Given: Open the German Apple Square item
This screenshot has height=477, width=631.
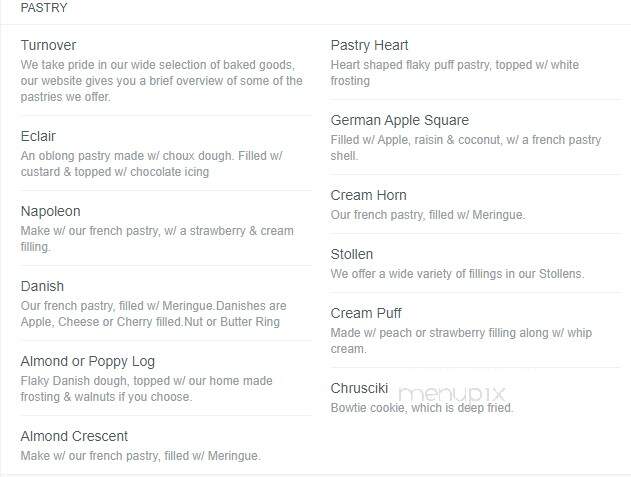Looking at the screenshot, I should 400,120.
